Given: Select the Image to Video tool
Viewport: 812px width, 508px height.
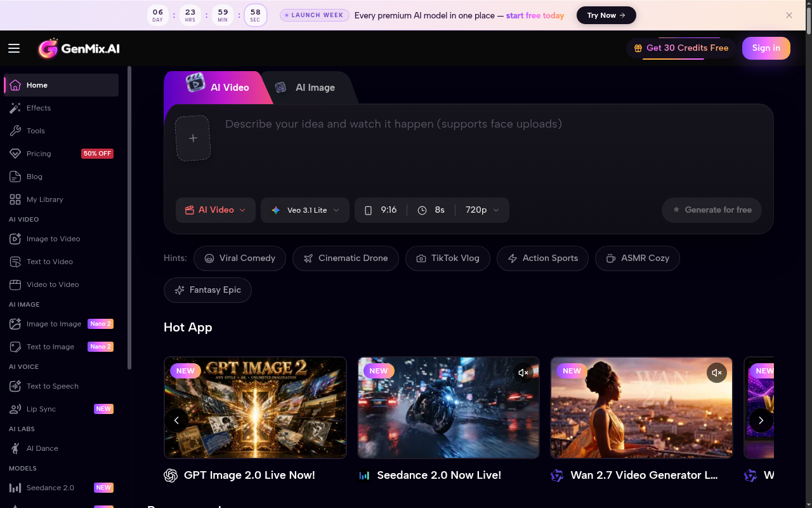Looking at the screenshot, I should [61, 239].
